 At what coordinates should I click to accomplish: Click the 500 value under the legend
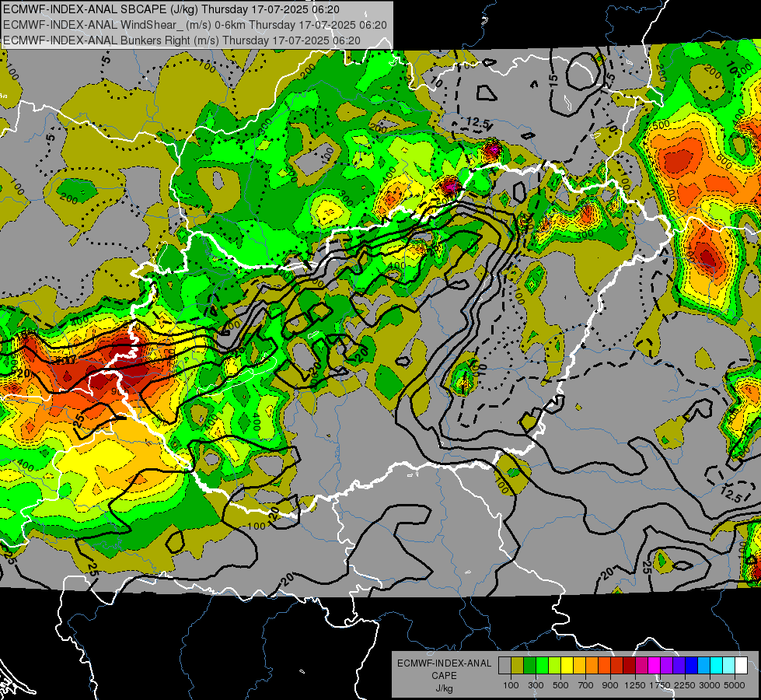click(560, 685)
